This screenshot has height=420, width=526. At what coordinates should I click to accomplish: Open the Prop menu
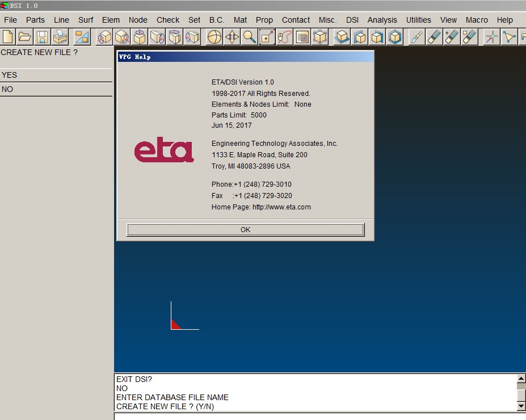click(264, 20)
